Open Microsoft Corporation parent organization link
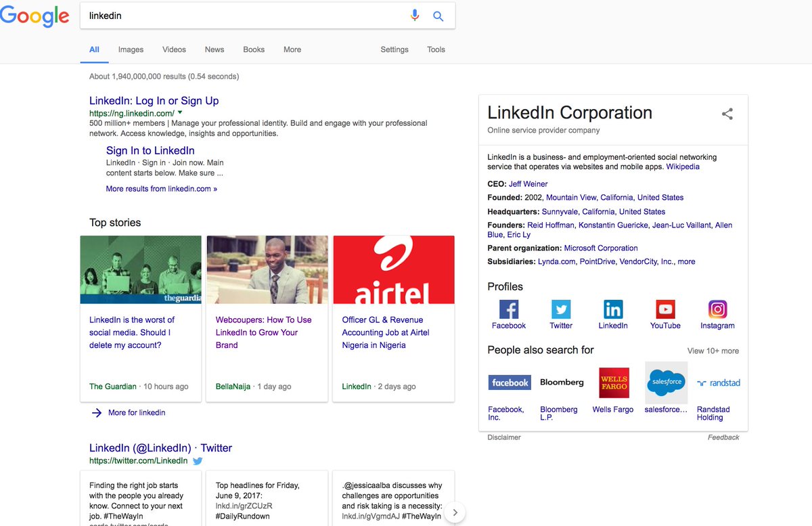This screenshot has height=526, width=812. click(601, 248)
